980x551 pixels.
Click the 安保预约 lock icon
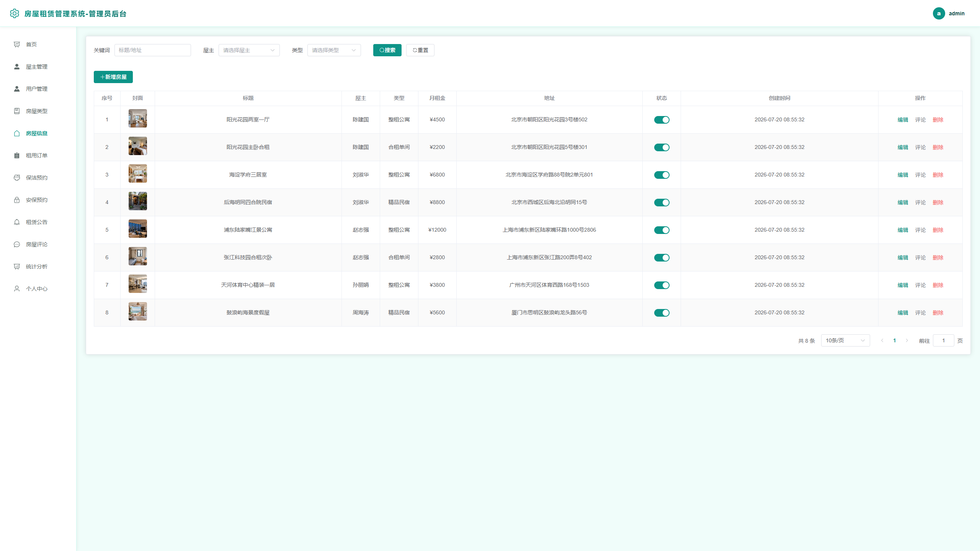pos(17,200)
